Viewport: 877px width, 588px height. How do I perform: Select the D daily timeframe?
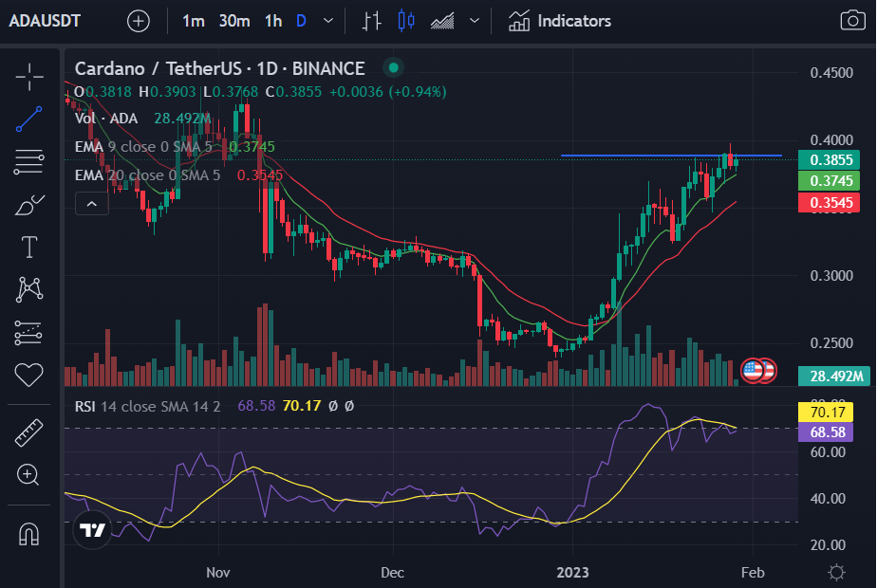tap(301, 21)
